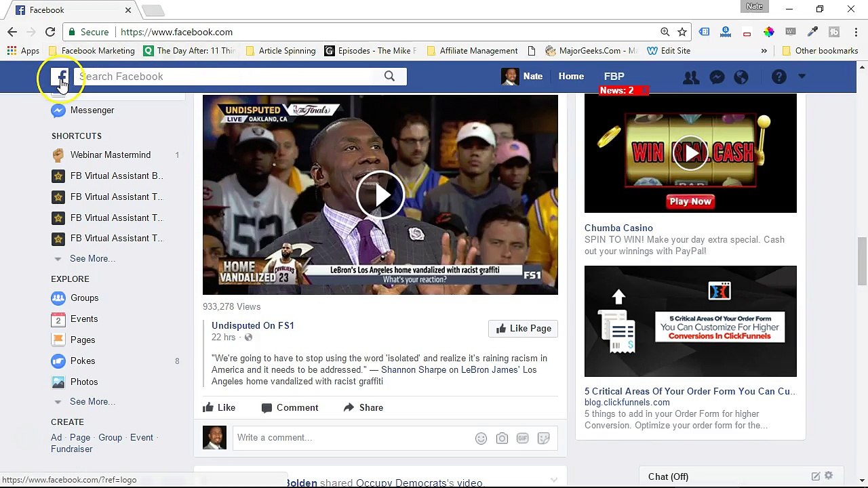This screenshot has height=488, width=868.
Task: Open FB Virtual Assistant B... shortcut
Action: pos(117,176)
